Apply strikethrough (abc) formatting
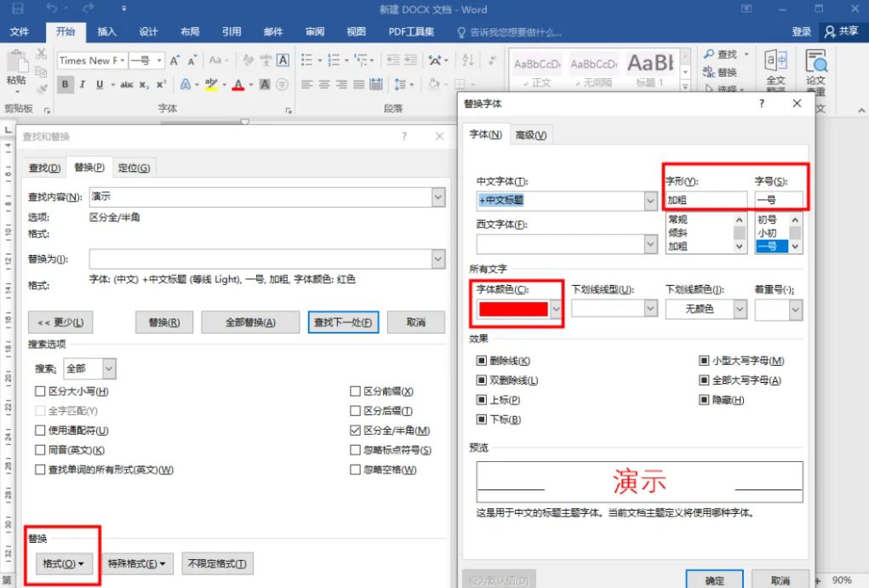The height and width of the screenshot is (588, 869). 127,85
